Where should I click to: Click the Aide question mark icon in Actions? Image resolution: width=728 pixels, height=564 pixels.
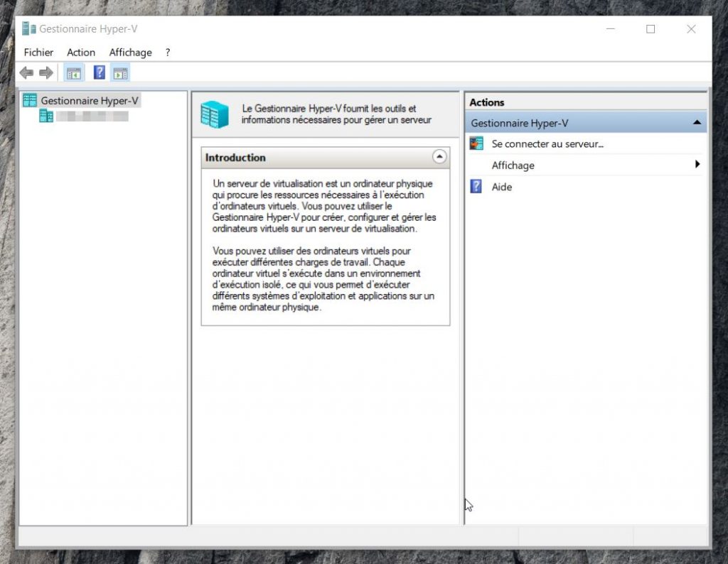point(476,186)
